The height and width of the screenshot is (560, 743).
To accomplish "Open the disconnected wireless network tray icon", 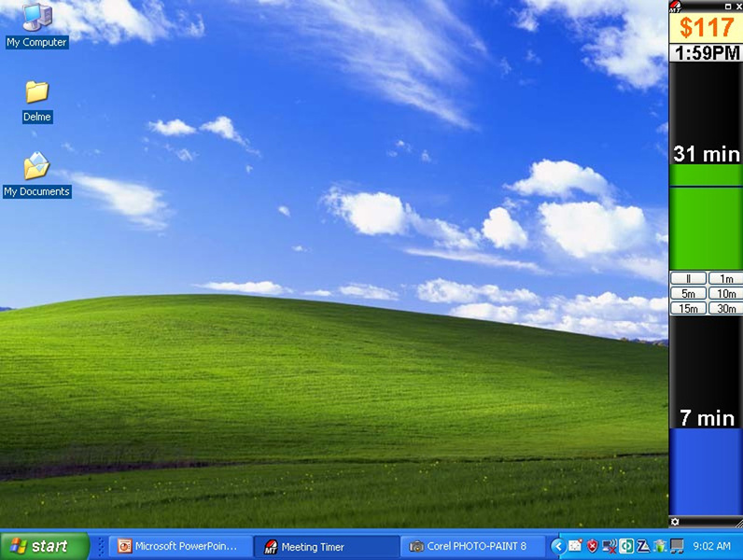I will (x=610, y=546).
